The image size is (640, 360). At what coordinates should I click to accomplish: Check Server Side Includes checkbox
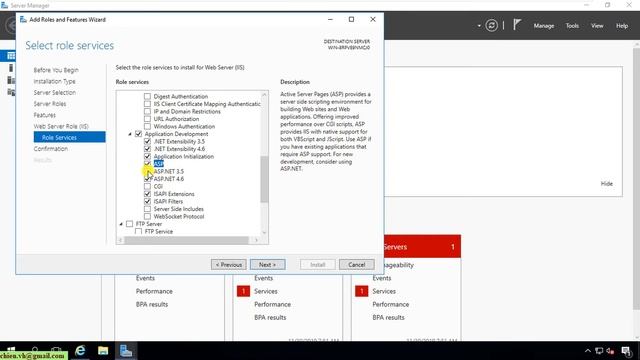[147, 209]
